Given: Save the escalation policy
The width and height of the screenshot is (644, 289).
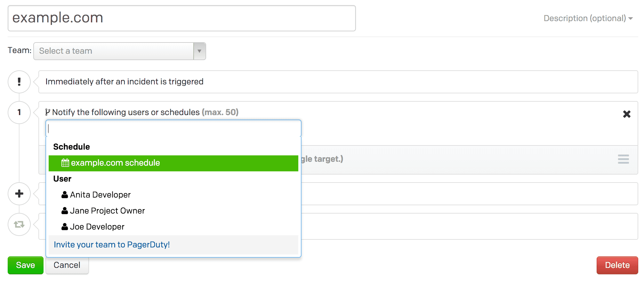Looking at the screenshot, I should click(x=25, y=265).
